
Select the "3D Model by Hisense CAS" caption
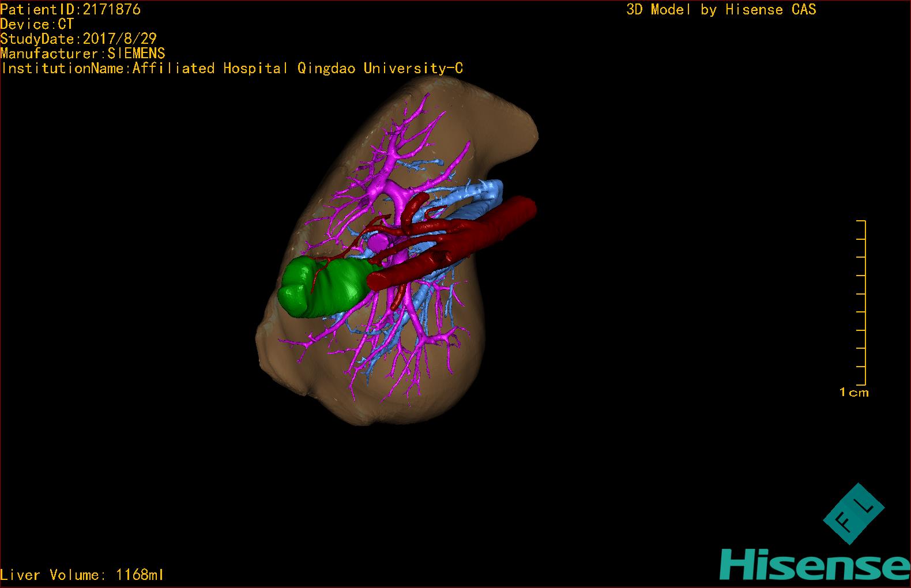721,10
